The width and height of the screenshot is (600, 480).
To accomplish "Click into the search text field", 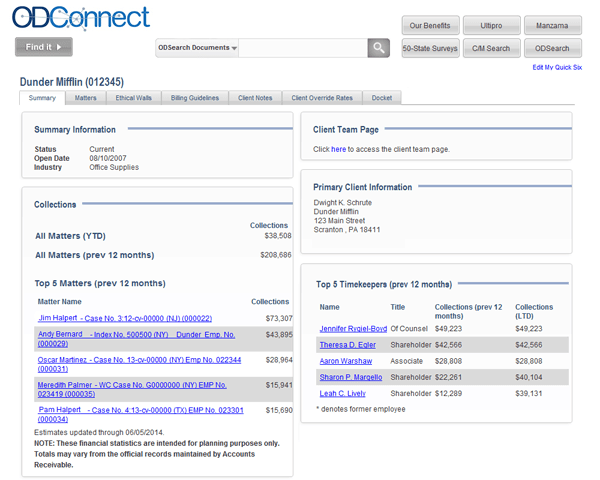I will coord(303,48).
